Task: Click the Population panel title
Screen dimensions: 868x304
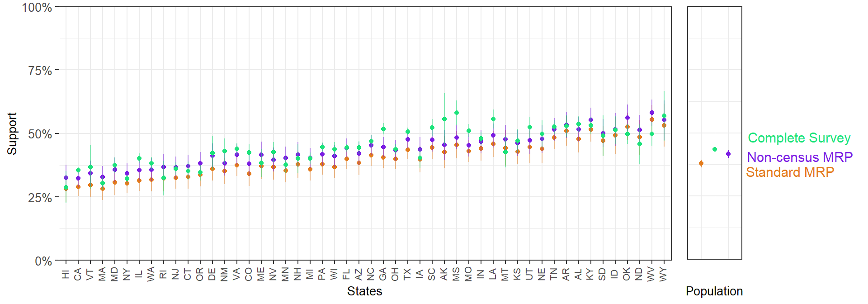Action: point(714,291)
